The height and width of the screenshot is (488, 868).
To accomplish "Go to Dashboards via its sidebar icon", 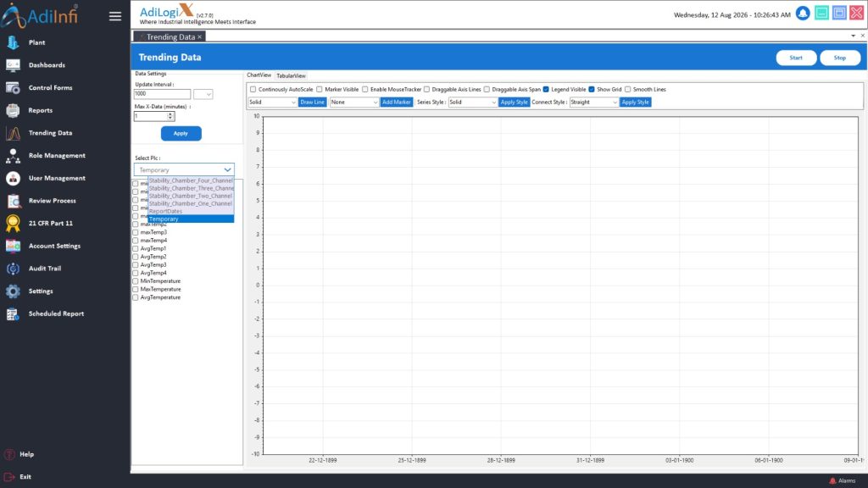I will coord(13,65).
